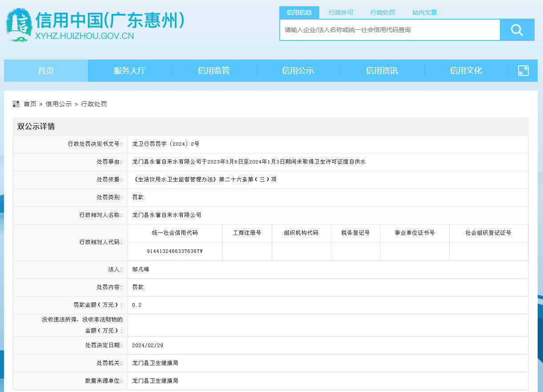Click the fine amount value 0.2
This screenshot has height=392, width=543.
pos(137,305)
